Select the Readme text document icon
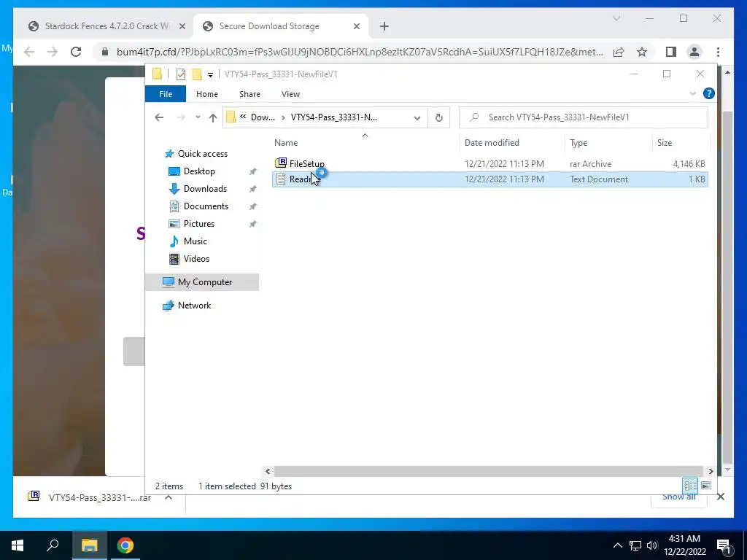The image size is (747, 560). click(281, 179)
